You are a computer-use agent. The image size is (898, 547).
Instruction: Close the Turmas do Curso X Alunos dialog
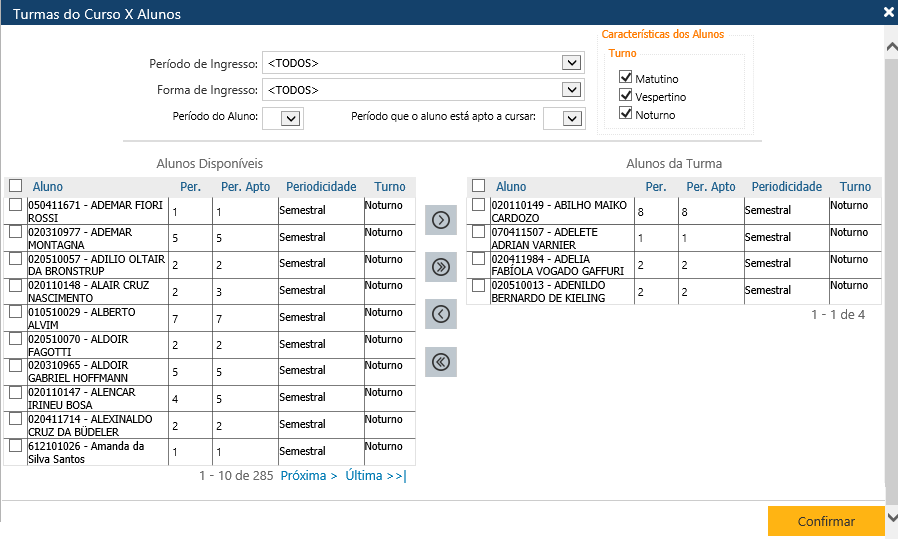tap(888, 13)
